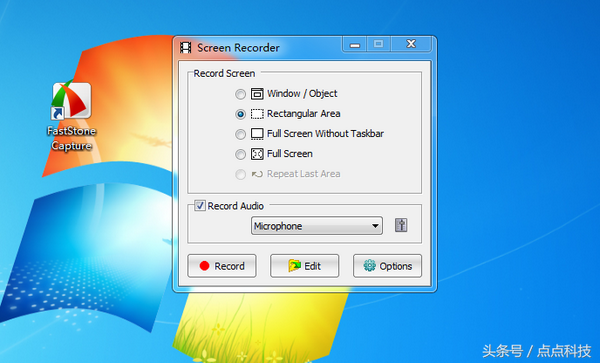
Task: Start recording with the Record button
Action: 222,266
